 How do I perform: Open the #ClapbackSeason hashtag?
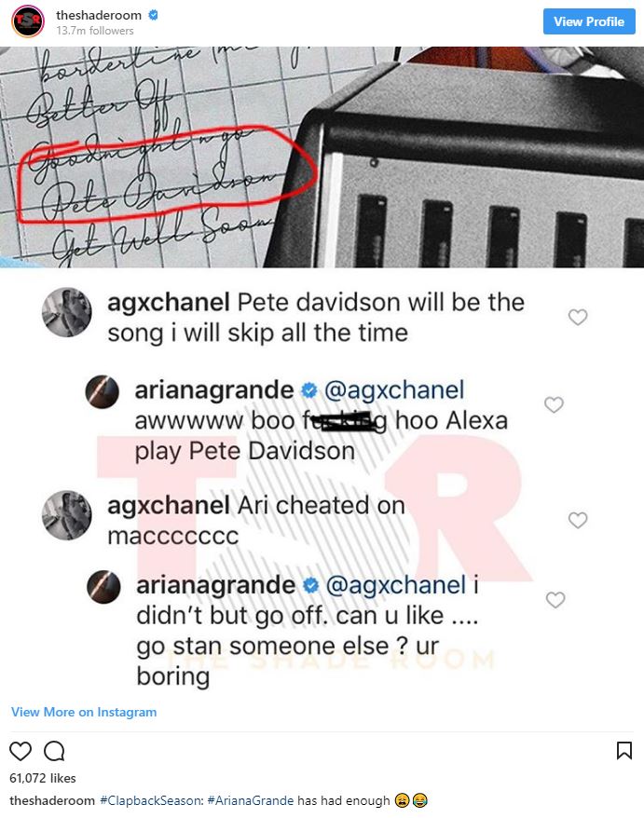pos(152,800)
